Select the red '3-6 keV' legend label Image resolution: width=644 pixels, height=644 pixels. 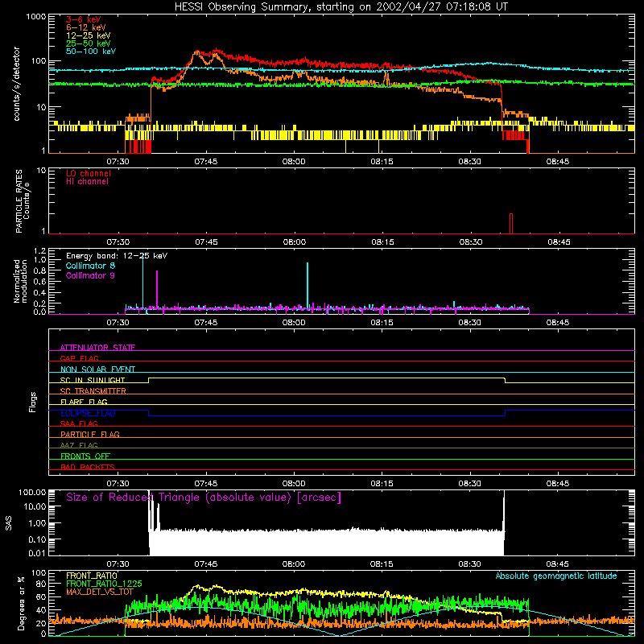click(x=84, y=19)
